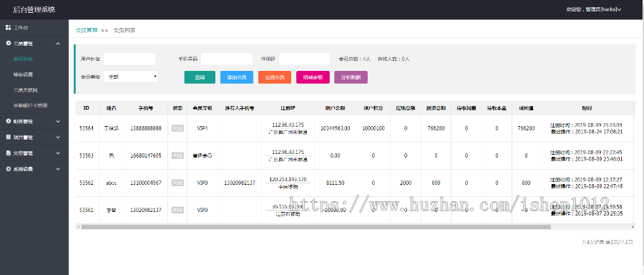
Task: Click the 在线人数：0人 counter text
Action: tap(394, 59)
